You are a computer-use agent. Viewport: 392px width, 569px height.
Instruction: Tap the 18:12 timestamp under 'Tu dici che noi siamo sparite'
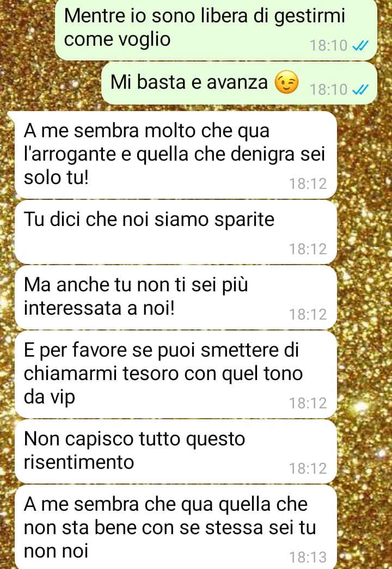308,249
